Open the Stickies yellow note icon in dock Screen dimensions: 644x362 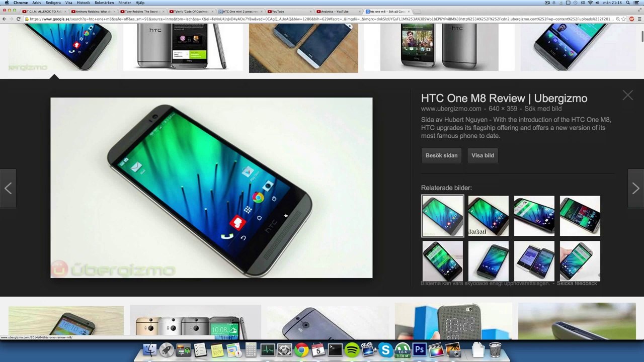(x=217, y=349)
